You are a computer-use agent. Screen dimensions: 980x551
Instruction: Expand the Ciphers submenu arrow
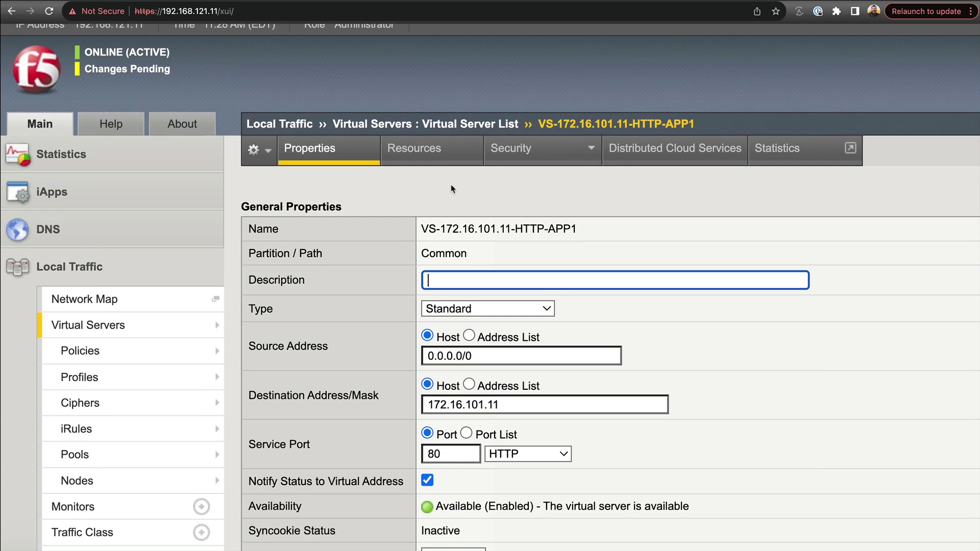217,403
